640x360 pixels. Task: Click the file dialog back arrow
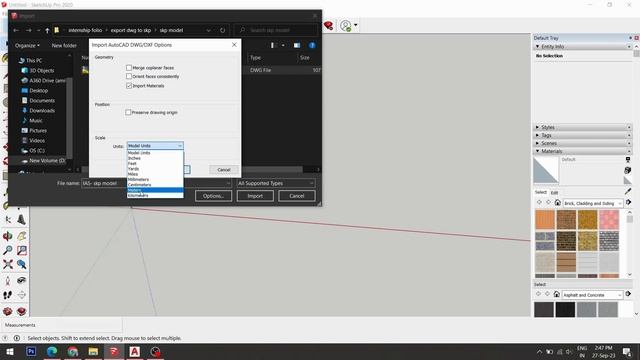(16, 30)
